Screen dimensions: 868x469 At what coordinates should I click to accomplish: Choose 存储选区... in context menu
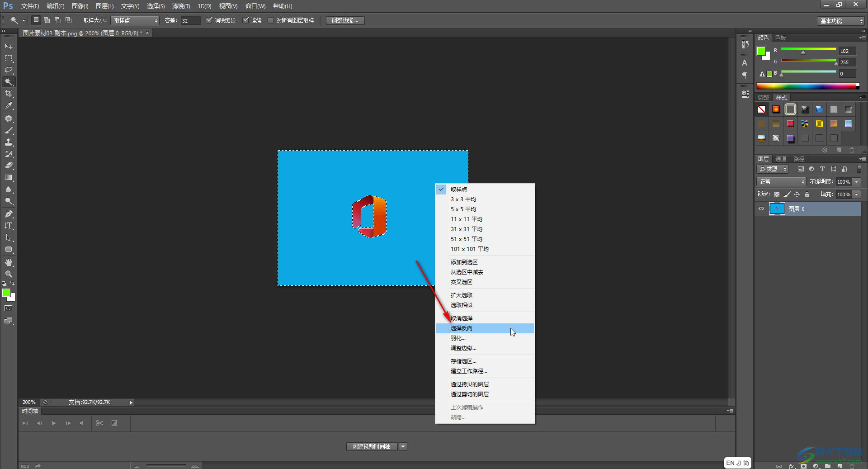[x=485, y=361]
